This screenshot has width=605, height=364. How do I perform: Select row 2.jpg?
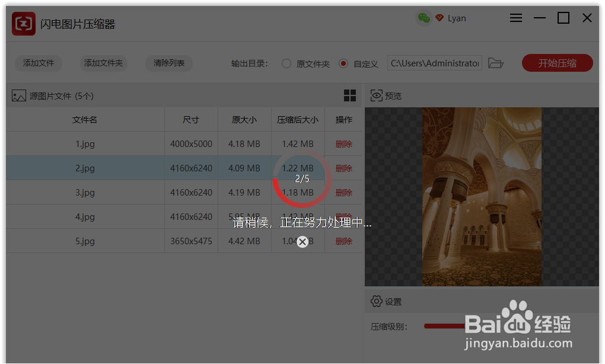pyautogui.click(x=184, y=168)
